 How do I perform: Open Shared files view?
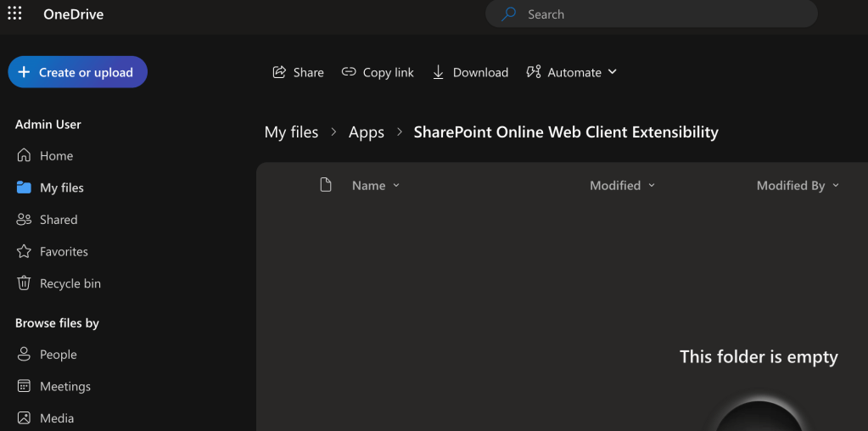coord(58,219)
